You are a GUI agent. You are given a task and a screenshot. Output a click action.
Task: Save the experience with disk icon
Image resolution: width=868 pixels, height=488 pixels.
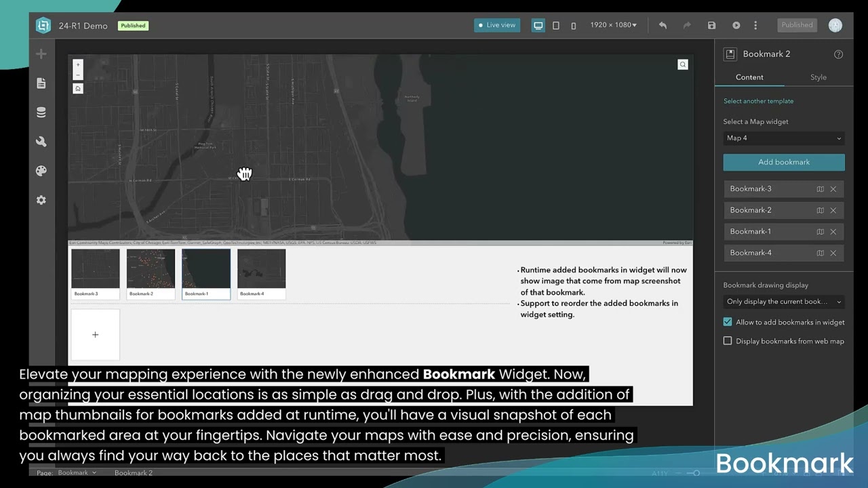[x=711, y=25]
